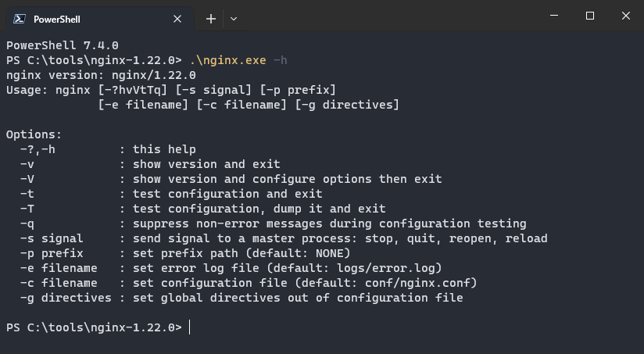Click the 'test configuration and exit' line
The height and width of the screenshot is (354, 644).
click(x=227, y=194)
